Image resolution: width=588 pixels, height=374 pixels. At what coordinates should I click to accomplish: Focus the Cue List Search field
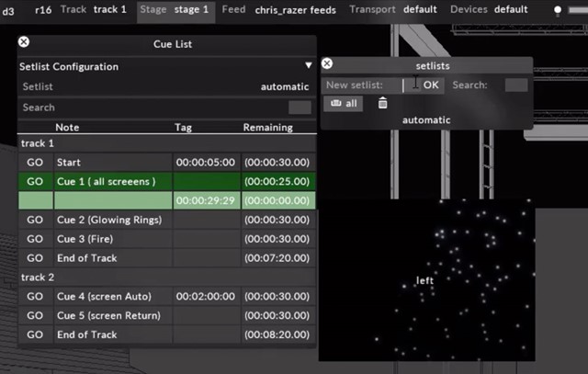click(300, 108)
